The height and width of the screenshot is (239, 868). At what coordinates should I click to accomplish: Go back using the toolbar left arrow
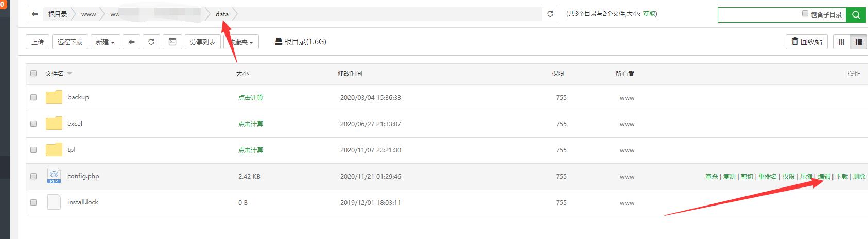[x=131, y=42]
